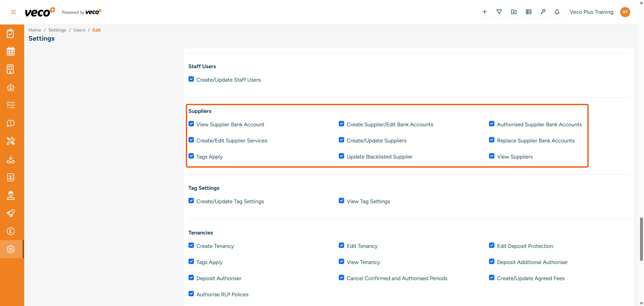The width and height of the screenshot is (644, 306).
Task: Toggle off Create/Update Staff Users
Action: pyautogui.click(x=191, y=79)
